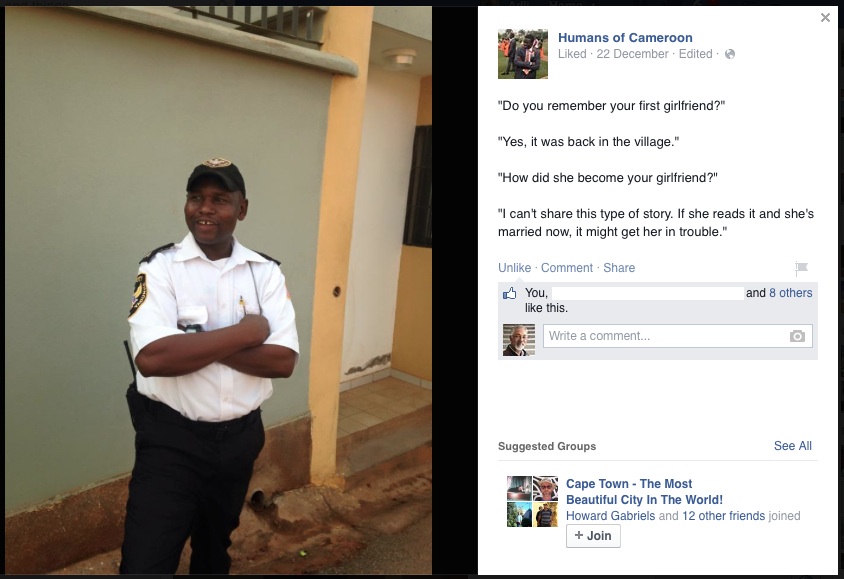Viewport: 844px width, 579px height.
Task: Open Cape Town group thumbnail collage
Action: coord(532,502)
